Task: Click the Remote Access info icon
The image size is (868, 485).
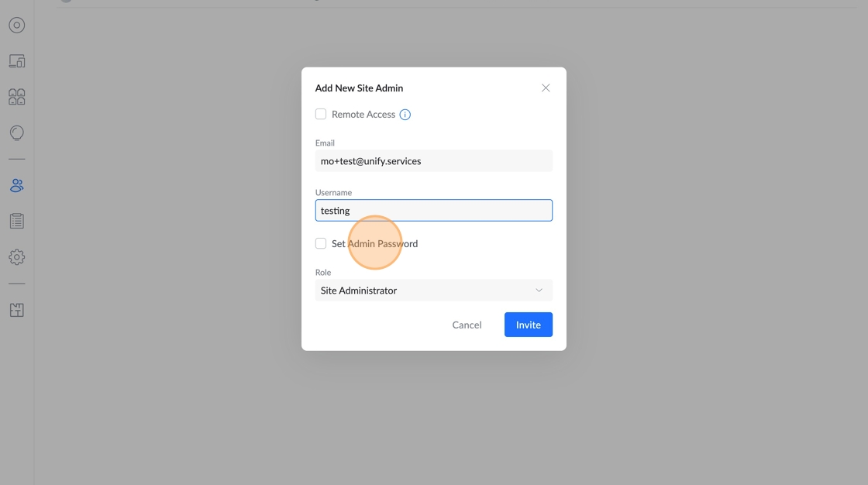Action: pos(405,115)
